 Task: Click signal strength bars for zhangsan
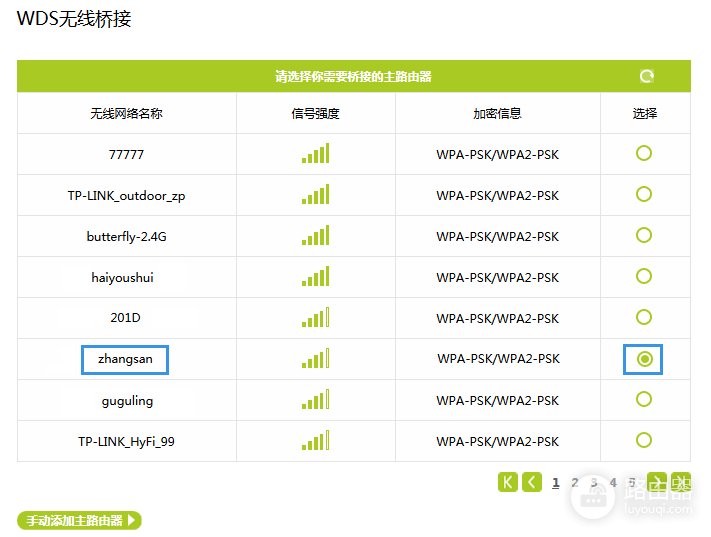click(316, 358)
